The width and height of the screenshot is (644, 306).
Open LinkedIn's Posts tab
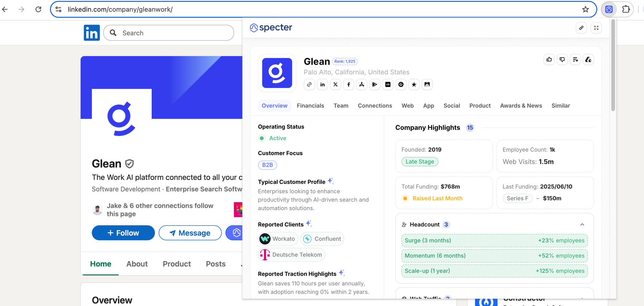click(216, 264)
